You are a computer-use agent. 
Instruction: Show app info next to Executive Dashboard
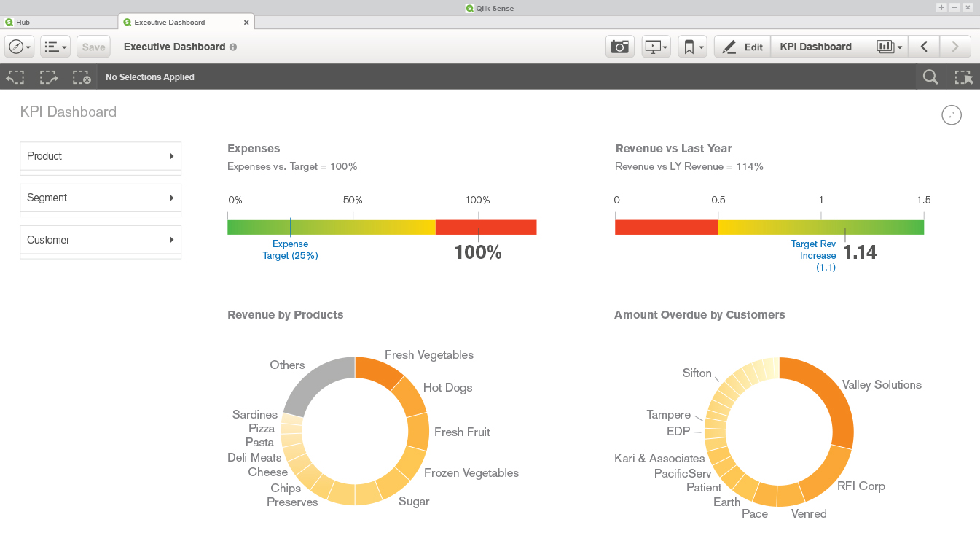233,47
